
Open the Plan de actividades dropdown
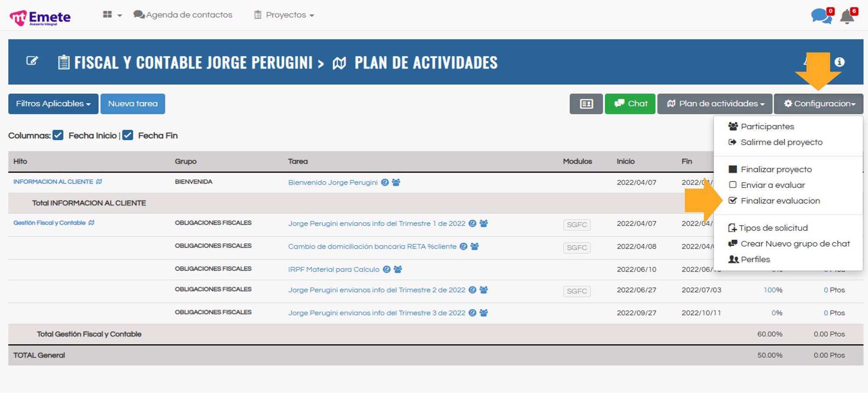point(714,104)
